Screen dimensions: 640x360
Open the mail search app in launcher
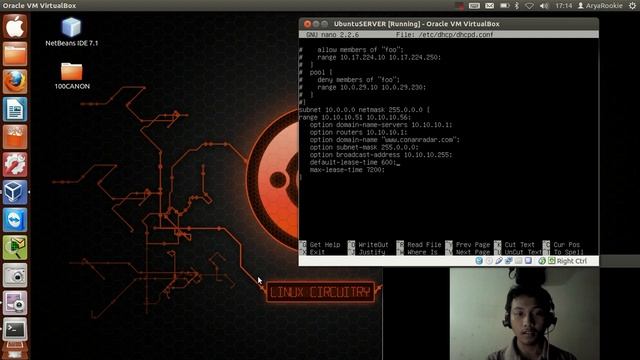tap(15, 247)
